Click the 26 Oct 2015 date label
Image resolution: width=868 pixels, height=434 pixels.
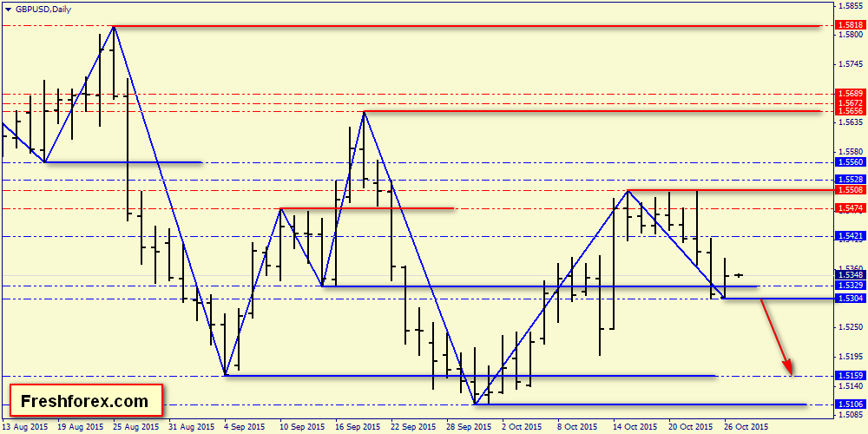click(x=746, y=427)
